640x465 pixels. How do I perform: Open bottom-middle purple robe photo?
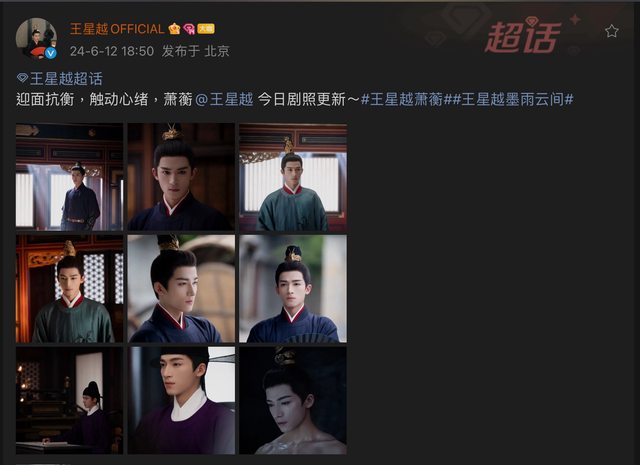pos(181,400)
